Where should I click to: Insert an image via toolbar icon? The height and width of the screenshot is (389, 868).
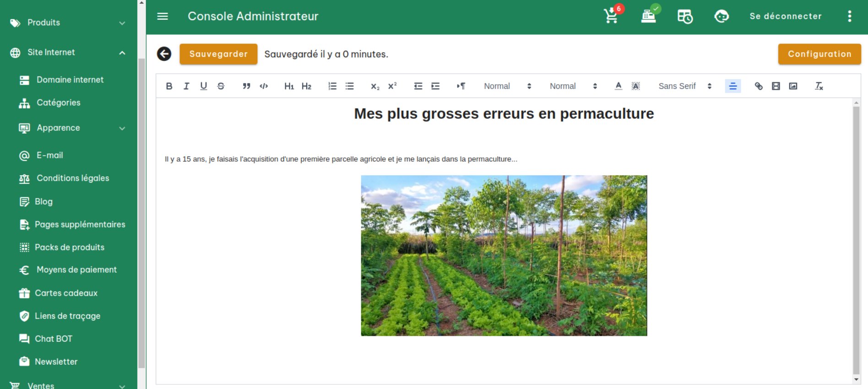coord(793,86)
